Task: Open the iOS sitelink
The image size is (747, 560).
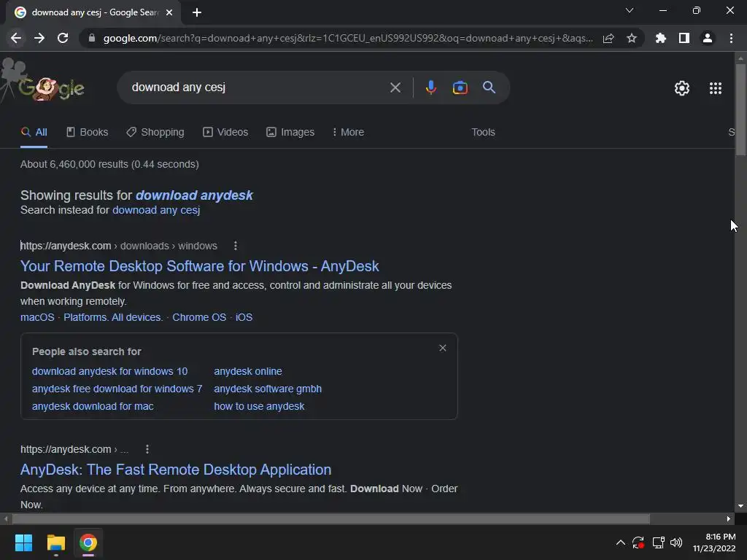Action: (244, 318)
